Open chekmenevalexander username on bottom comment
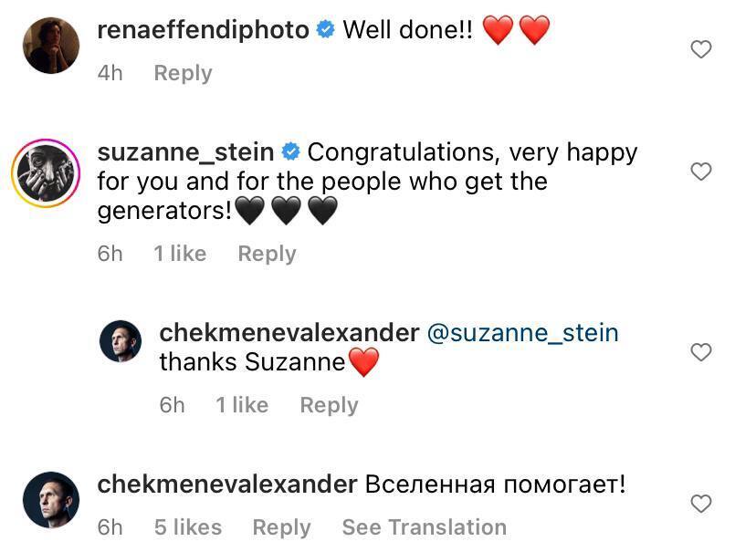Screen dimensions: 756x552 click(x=226, y=484)
